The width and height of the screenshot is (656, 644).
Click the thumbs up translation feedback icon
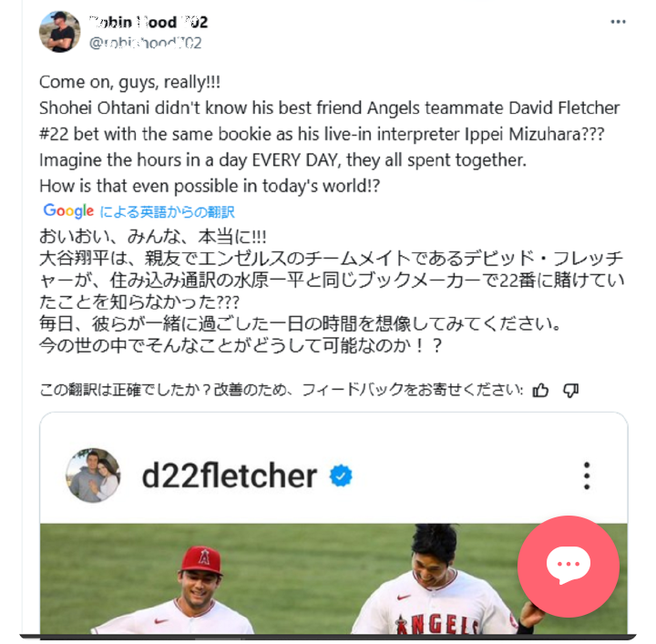[540, 390]
